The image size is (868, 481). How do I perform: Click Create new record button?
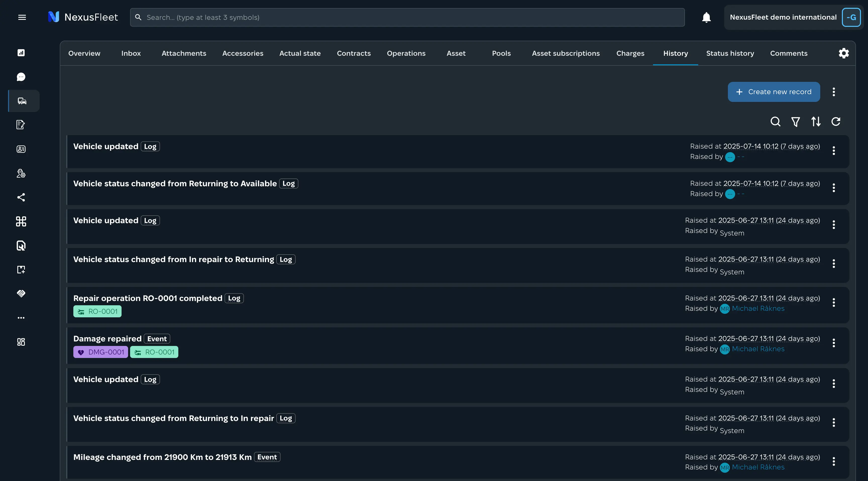tap(774, 92)
